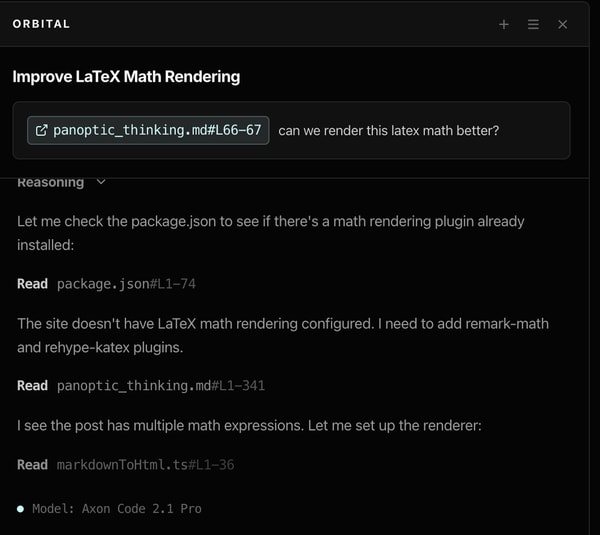Viewport: 600px width, 535px height.
Task: Expand the Reasoning chevron
Action: (x=101, y=183)
